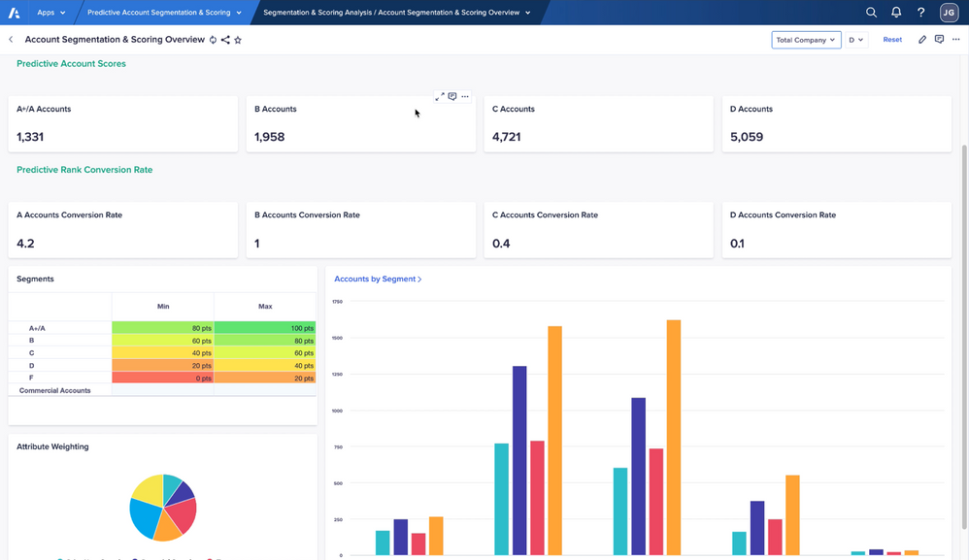Screen dimensions: 969x560
Task: Click the B Accounts Conversion Rate value 1
Action: click(257, 244)
